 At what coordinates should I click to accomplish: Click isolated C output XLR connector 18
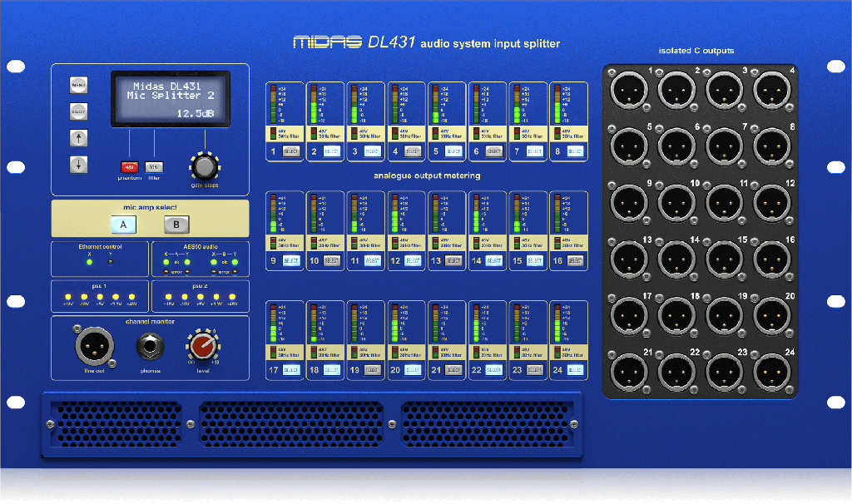[677, 315]
